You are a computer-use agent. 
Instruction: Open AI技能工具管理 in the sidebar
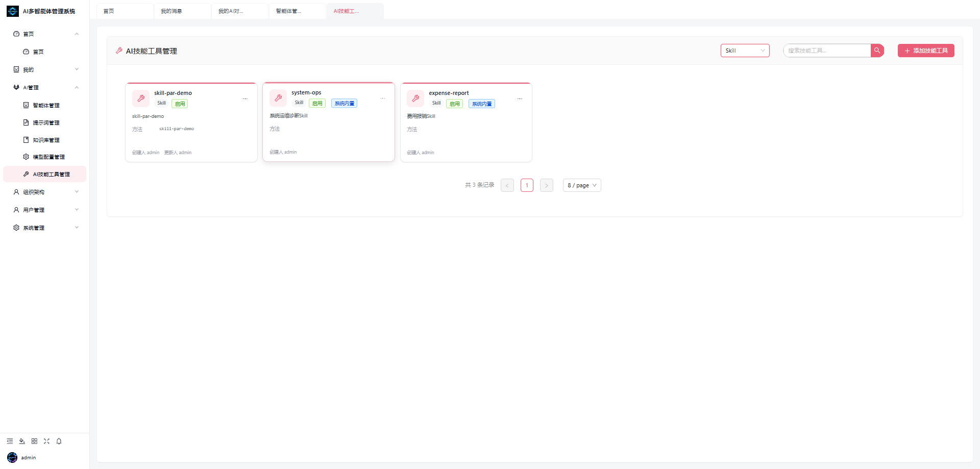(x=45, y=174)
